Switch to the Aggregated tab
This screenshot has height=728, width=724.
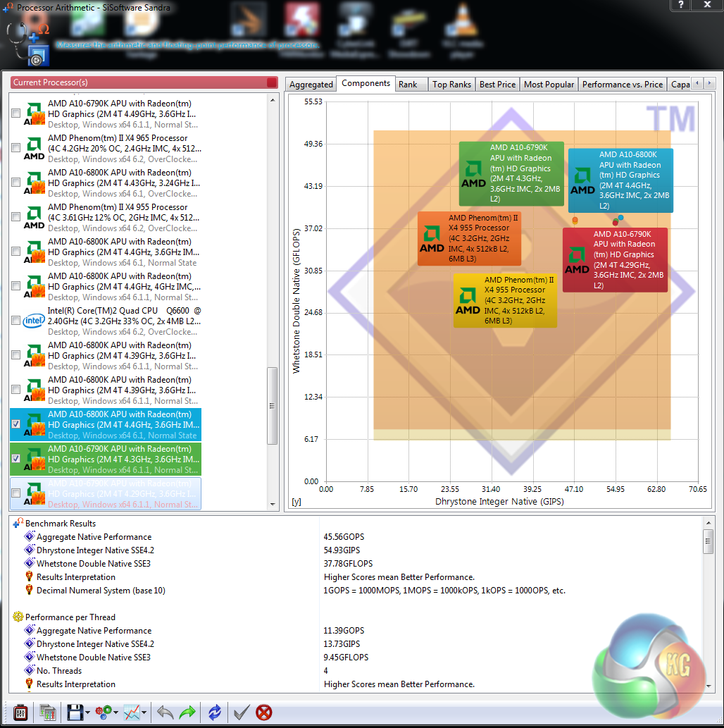tap(311, 85)
